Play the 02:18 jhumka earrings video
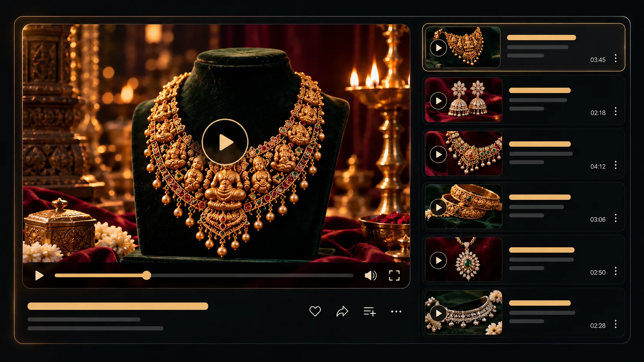The height and width of the screenshot is (362, 644). click(438, 101)
